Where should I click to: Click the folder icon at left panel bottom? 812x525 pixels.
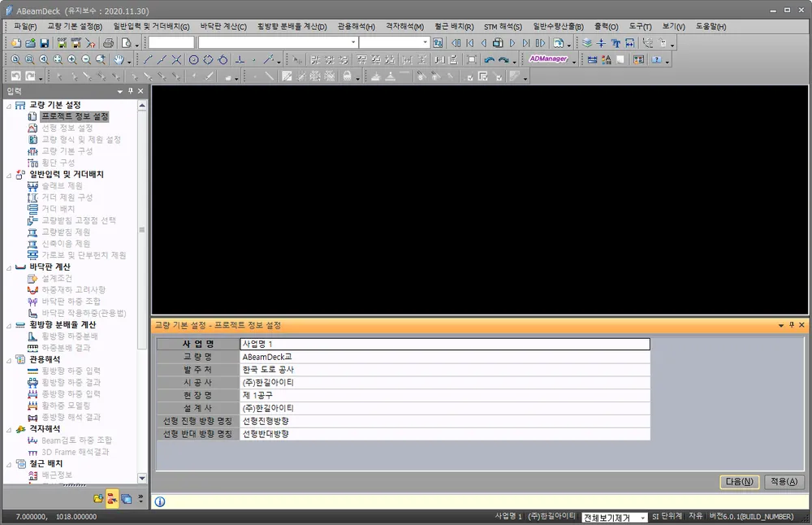(x=98, y=498)
